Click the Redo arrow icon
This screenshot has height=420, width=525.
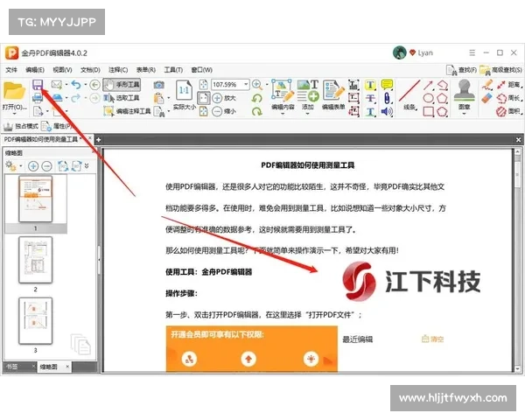click(76, 98)
